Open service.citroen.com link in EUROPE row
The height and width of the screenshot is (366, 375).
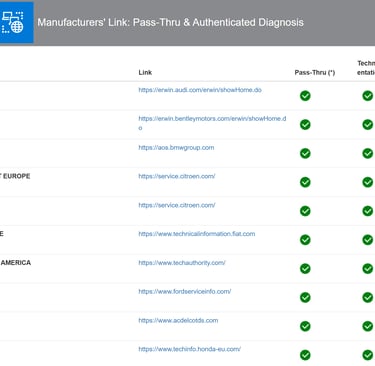[x=177, y=176]
